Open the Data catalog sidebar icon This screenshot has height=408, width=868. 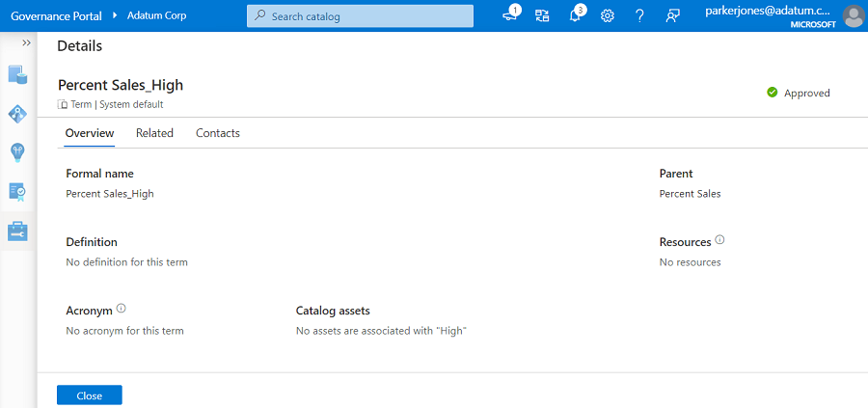[x=17, y=74]
